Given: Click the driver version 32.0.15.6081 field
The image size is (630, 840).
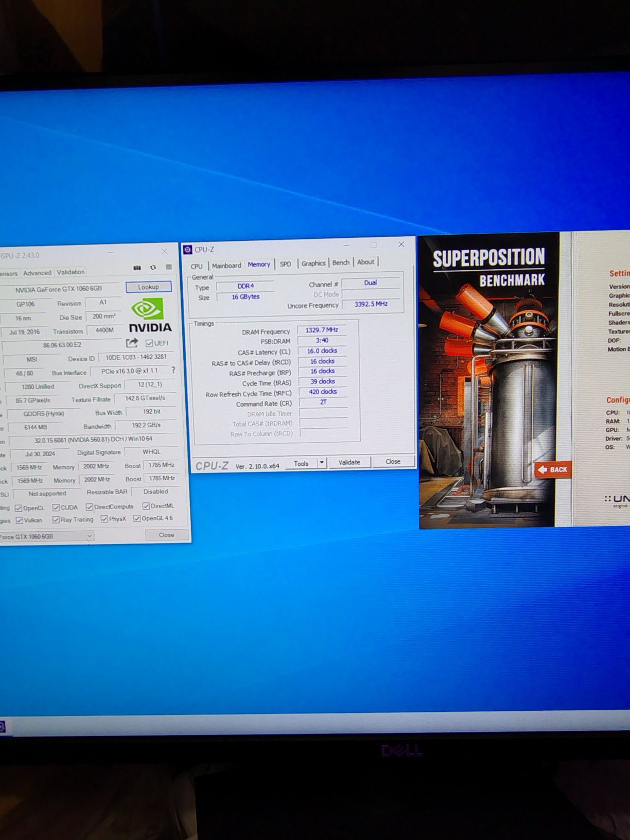Looking at the screenshot, I should tap(93, 440).
